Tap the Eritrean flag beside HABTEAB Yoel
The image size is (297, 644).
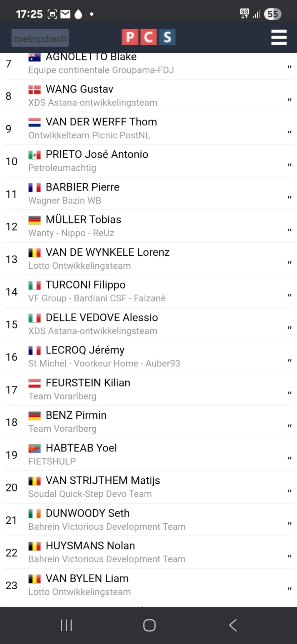pos(34,448)
